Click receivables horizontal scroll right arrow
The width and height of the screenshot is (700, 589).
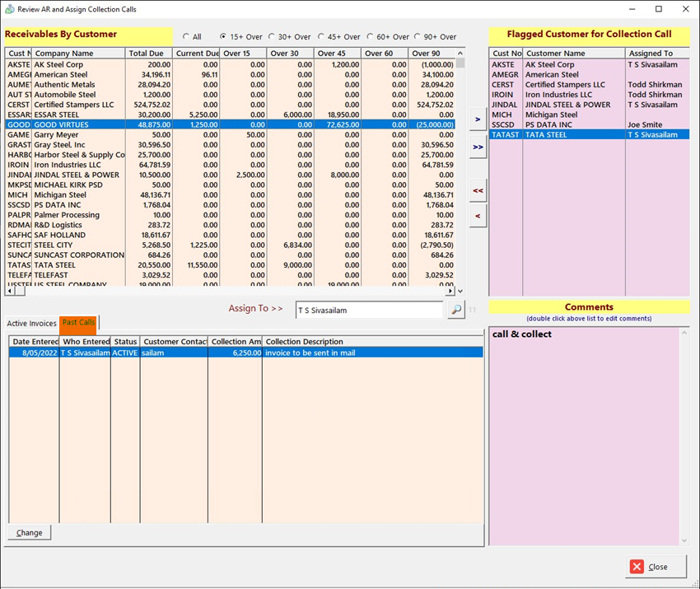point(451,291)
